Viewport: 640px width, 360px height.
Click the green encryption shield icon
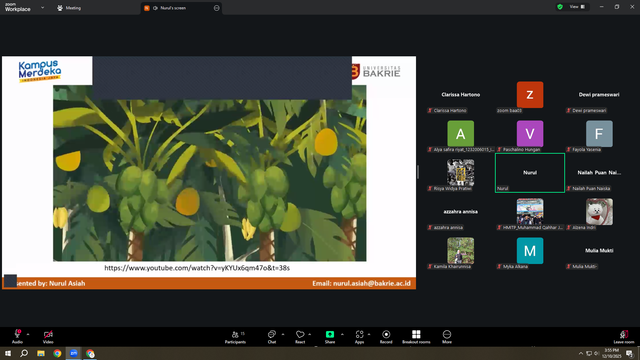(560, 7)
